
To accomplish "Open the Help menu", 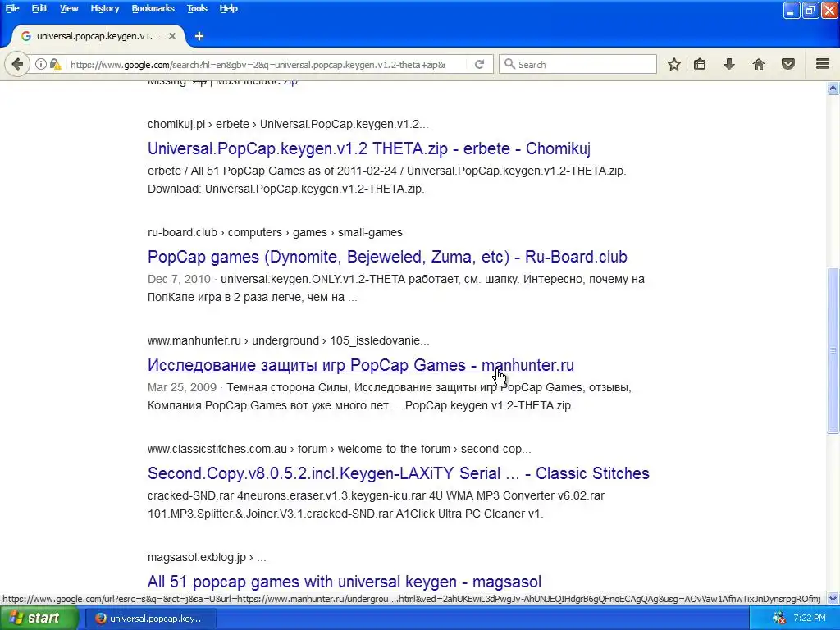I will pos(228,8).
